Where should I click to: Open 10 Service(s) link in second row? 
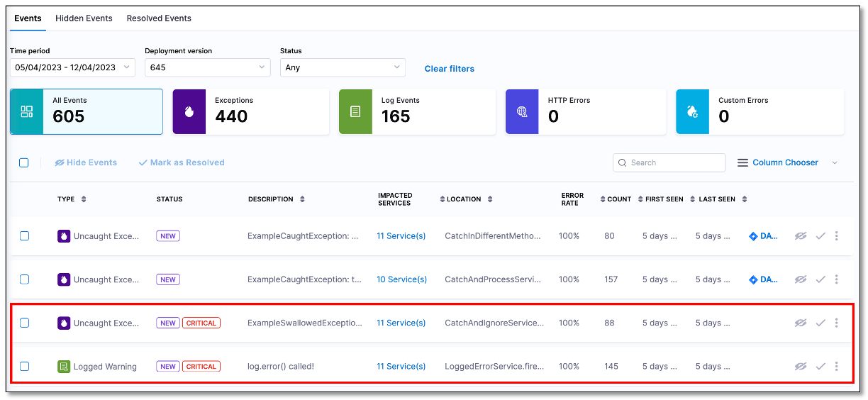401,279
